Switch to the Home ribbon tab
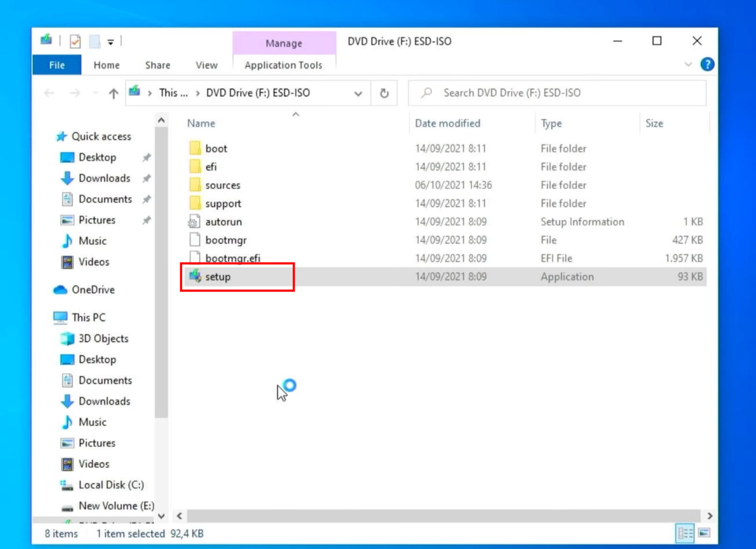Screen dimensions: 756x549 (x=106, y=65)
